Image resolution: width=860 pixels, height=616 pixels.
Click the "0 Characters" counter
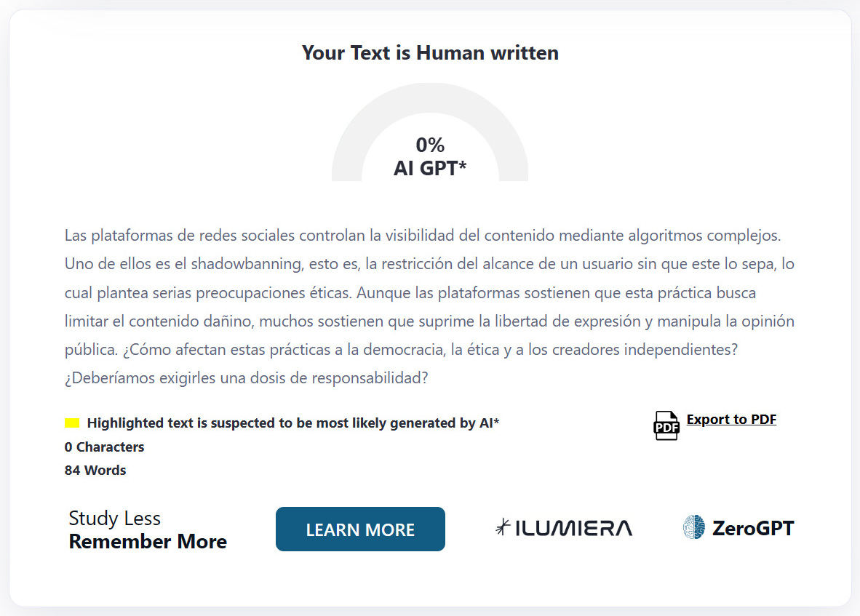click(104, 447)
